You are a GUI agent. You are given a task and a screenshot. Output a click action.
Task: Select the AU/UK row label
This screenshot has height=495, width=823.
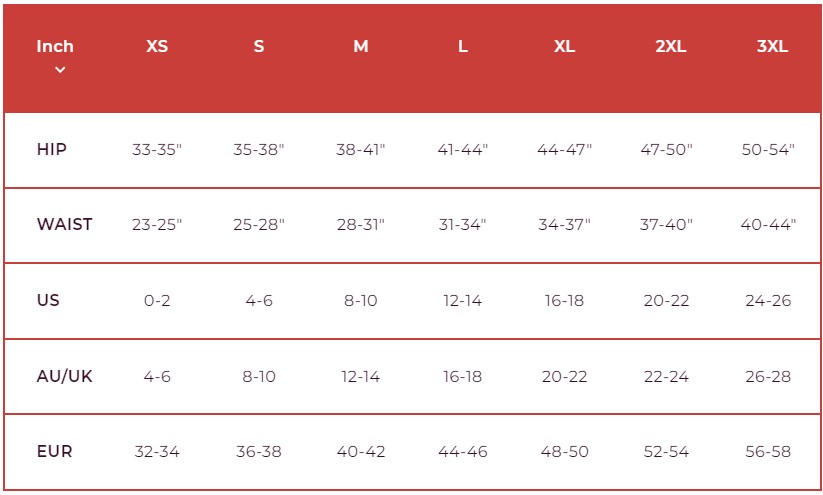click(x=64, y=376)
